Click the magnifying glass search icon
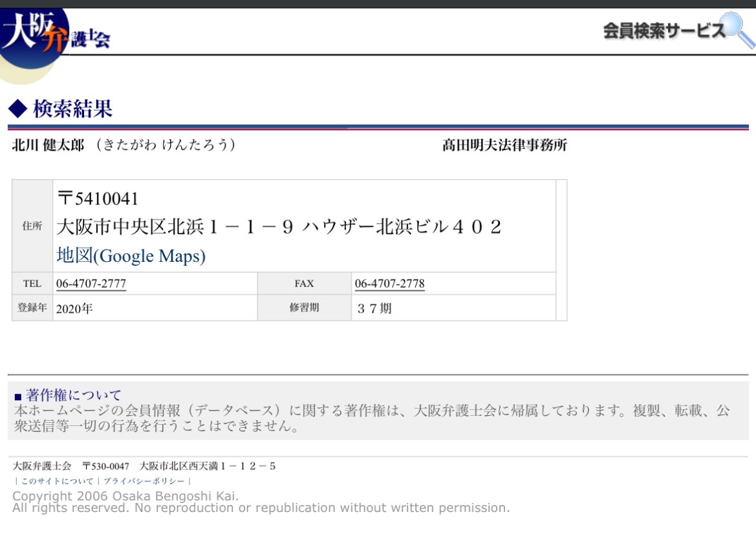This screenshot has height=534, width=756. tap(738, 30)
